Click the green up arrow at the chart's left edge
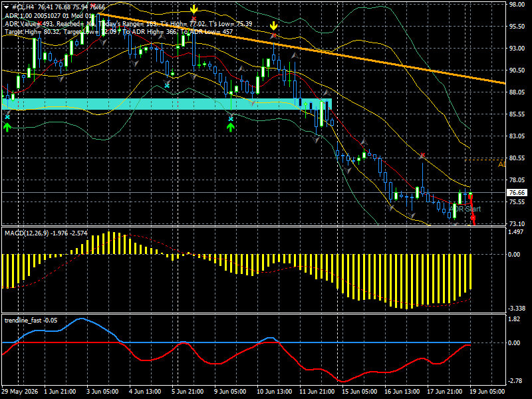Viewport: 532px width, 399px height. 7,127
